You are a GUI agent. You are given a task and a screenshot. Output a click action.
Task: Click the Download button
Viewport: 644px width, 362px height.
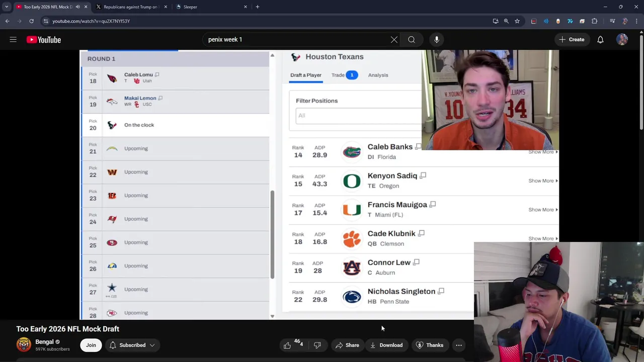(386, 345)
